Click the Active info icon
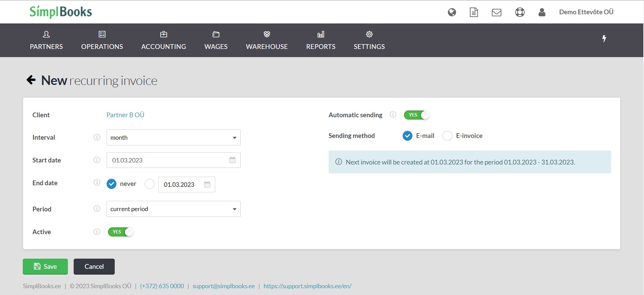The height and width of the screenshot is (295, 644). [x=97, y=231]
